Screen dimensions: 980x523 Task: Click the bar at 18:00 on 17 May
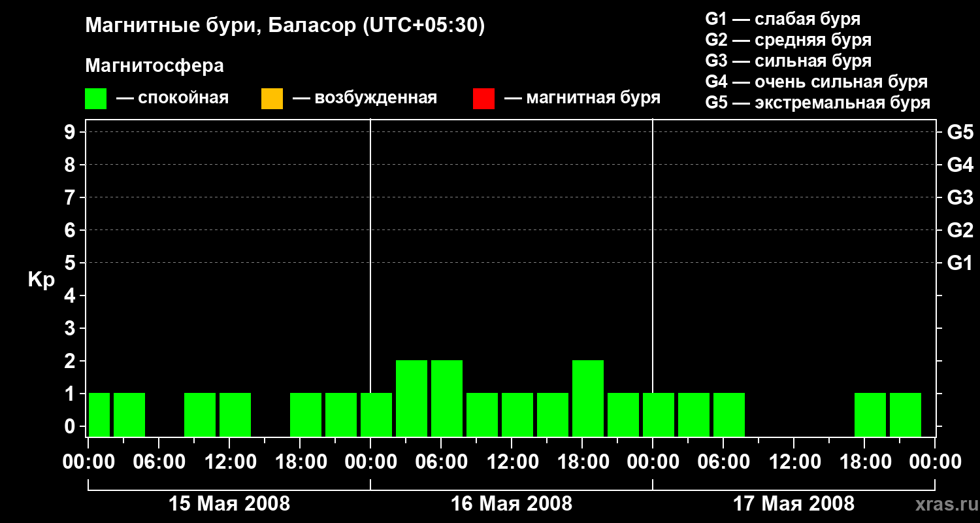[x=870, y=414]
